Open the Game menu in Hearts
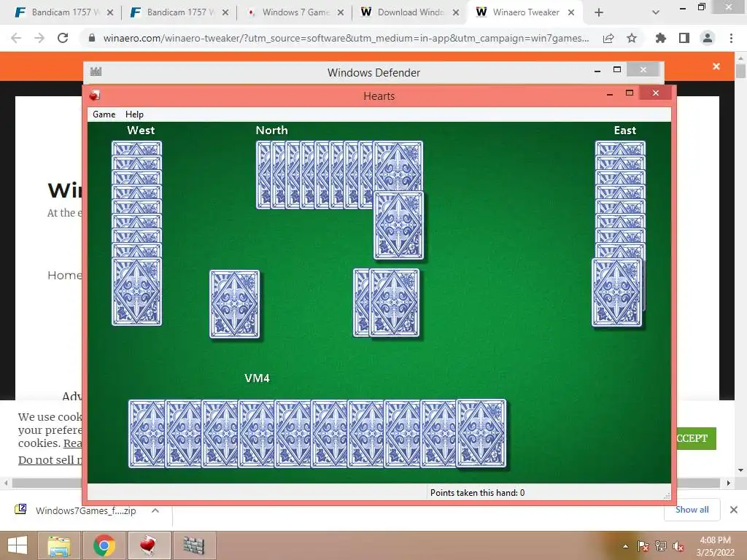The height and width of the screenshot is (560, 747). [x=104, y=114]
